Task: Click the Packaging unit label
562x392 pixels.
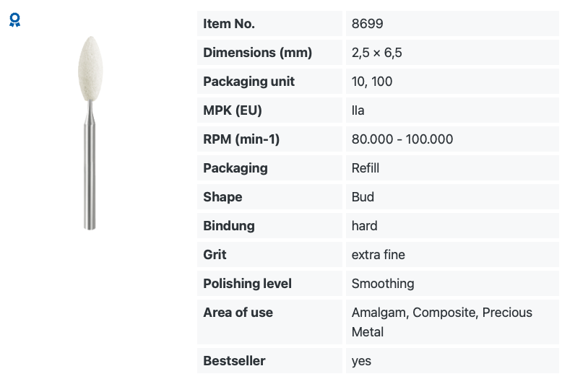Action: pos(248,82)
